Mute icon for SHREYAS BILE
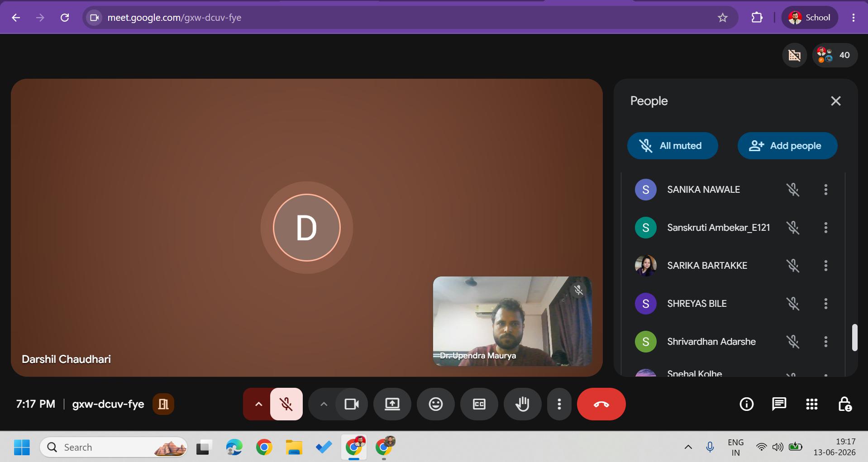868x462 pixels. coord(792,304)
